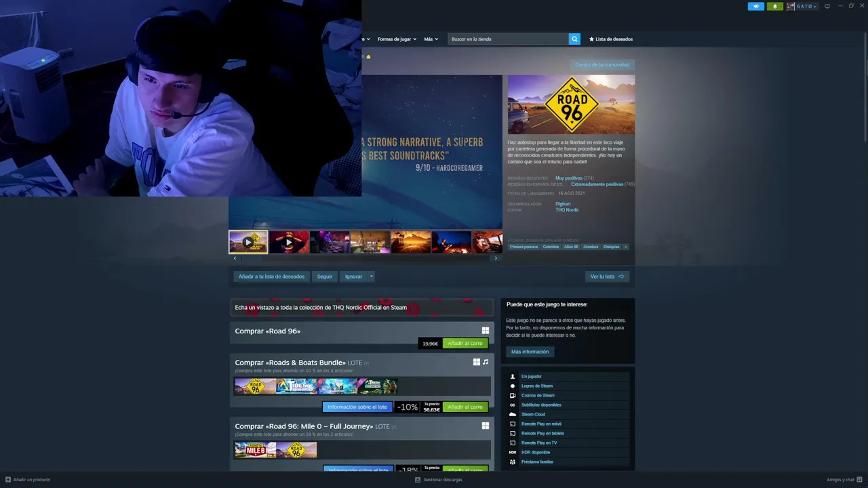Select the 'Distopías' tag
This screenshot has height=488, width=868.
(x=611, y=247)
